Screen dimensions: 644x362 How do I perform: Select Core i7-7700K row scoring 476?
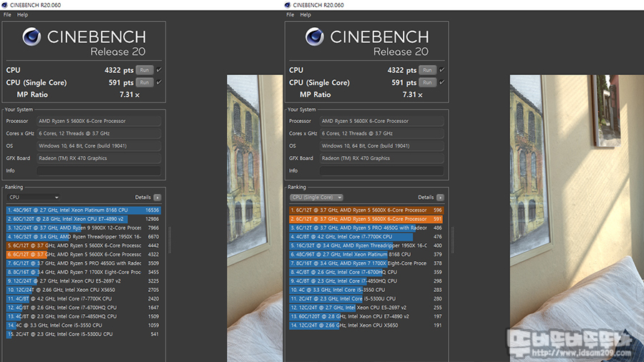366,237
